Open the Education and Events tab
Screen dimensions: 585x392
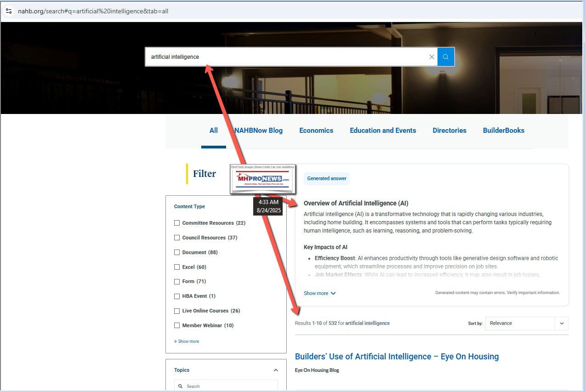(383, 131)
